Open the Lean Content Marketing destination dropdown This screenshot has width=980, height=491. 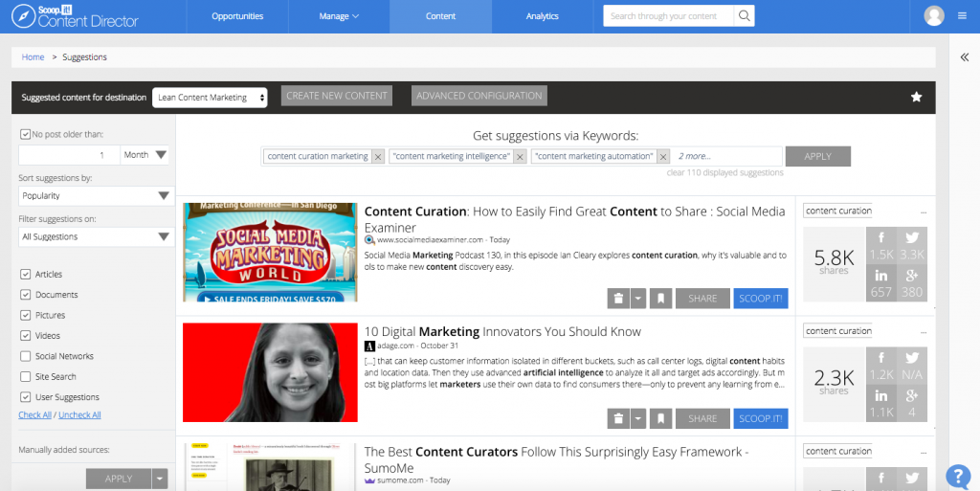[210, 98]
